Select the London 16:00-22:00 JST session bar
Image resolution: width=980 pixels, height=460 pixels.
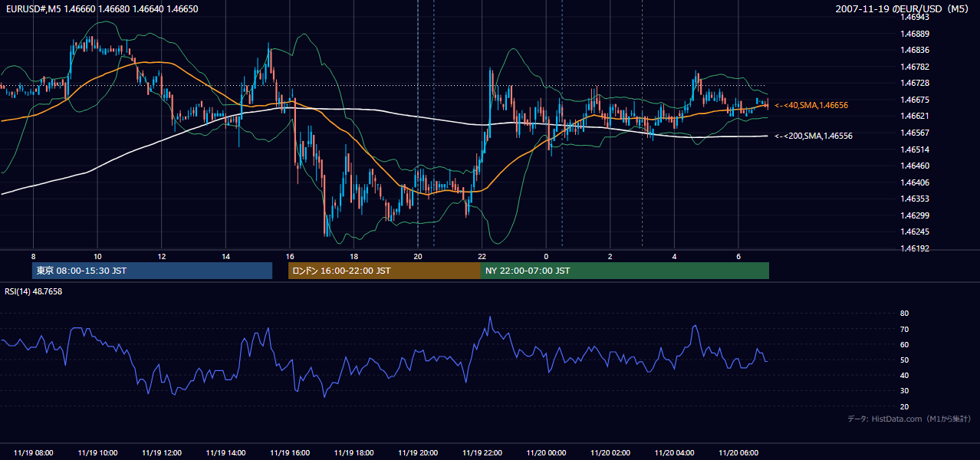click(384, 271)
